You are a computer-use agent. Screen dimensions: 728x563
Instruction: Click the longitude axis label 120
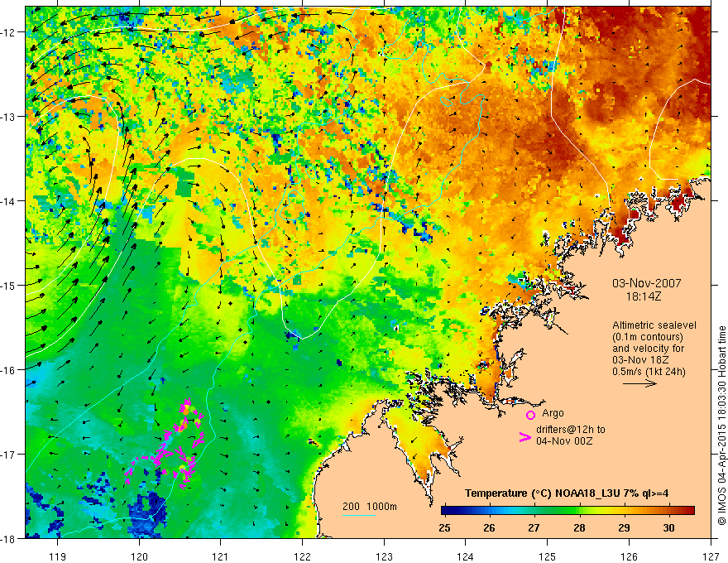tap(139, 556)
